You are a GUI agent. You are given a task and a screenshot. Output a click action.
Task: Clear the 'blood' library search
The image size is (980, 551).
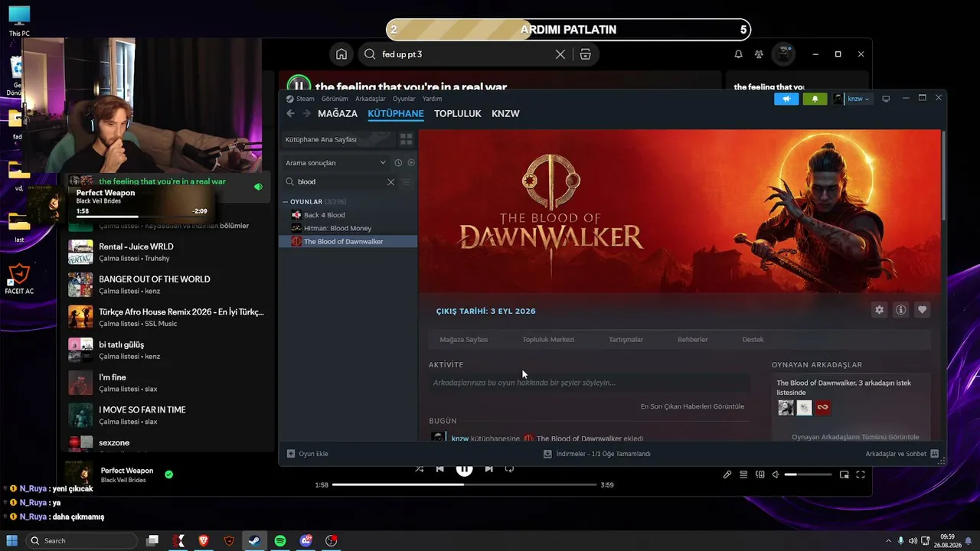(x=390, y=182)
